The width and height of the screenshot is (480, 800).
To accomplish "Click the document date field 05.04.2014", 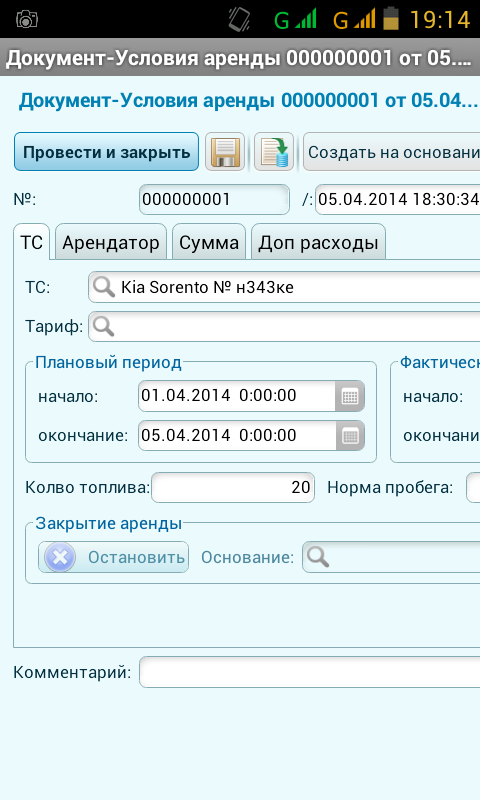I will [398, 199].
